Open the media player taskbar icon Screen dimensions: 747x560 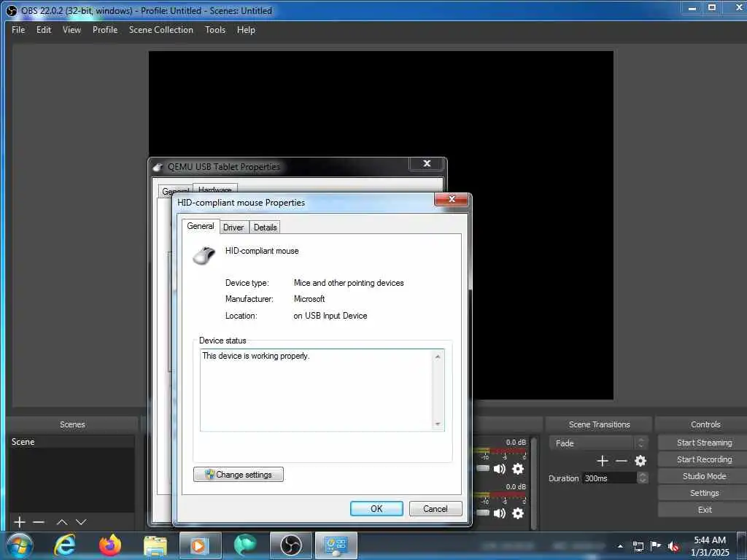coord(200,545)
